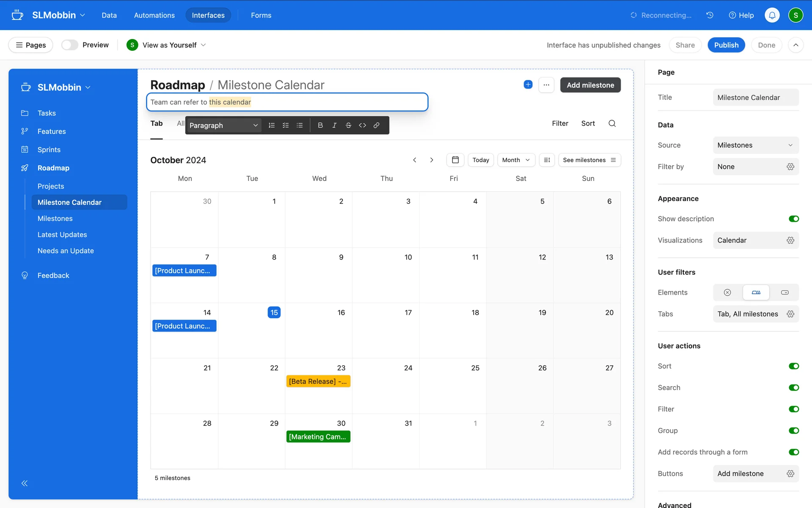Open Latest Updates page in sidebar
The width and height of the screenshot is (812, 508).
click(62, 235)
